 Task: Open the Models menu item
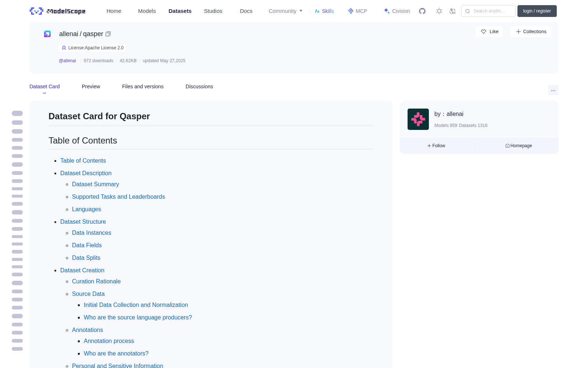(x=147, y=11)
